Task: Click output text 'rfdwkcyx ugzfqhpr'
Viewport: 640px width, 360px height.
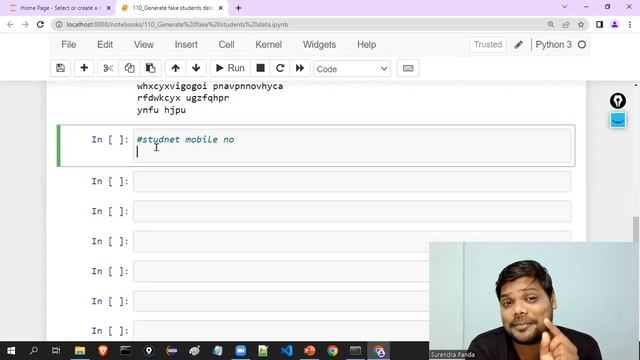Action: click(183, 98)
